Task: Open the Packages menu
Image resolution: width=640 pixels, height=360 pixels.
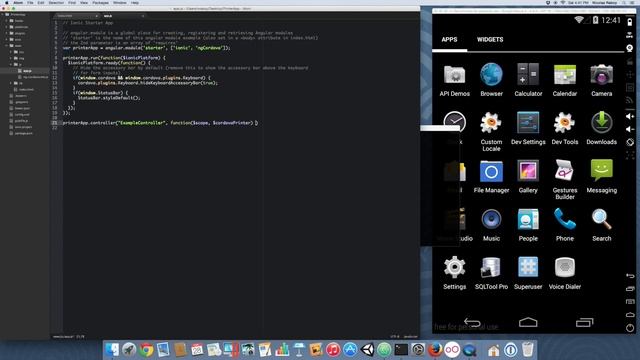Action: click(x=100, y=3)
